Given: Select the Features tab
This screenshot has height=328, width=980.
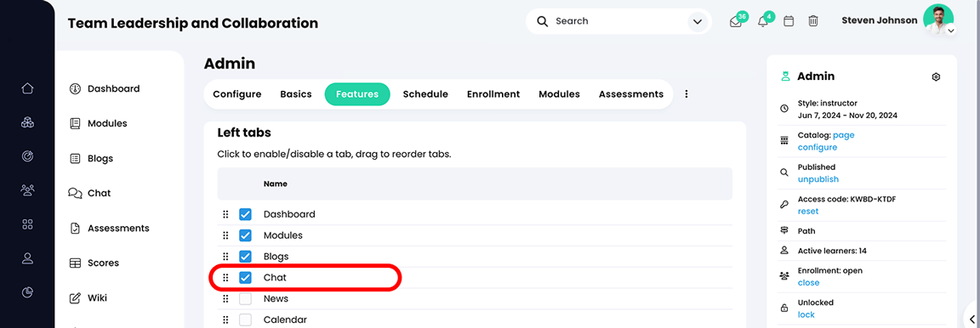Looking at the screenshot, I should [357, 94].
